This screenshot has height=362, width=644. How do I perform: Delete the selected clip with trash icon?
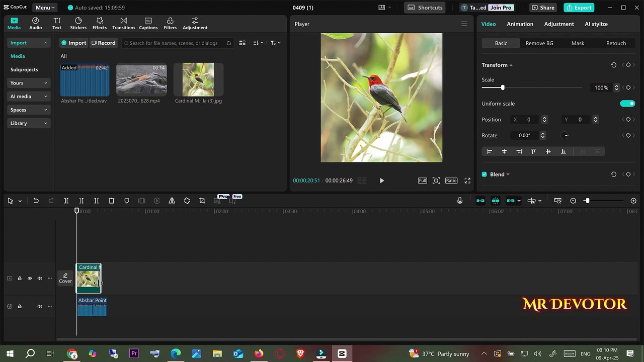[112, 201]
